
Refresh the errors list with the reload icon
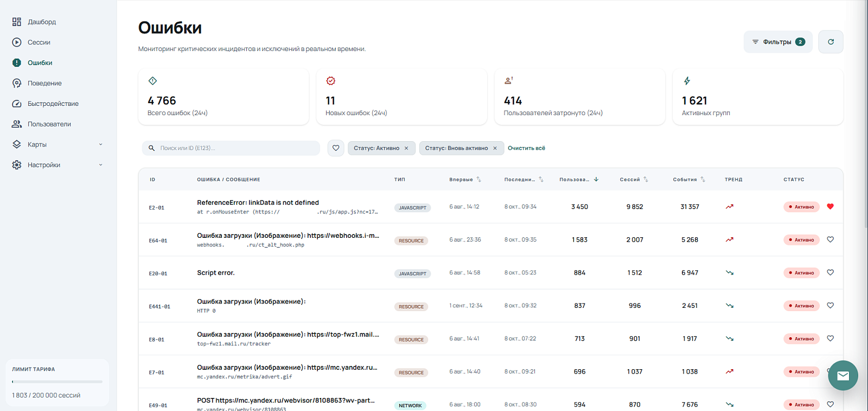[831, 42]
